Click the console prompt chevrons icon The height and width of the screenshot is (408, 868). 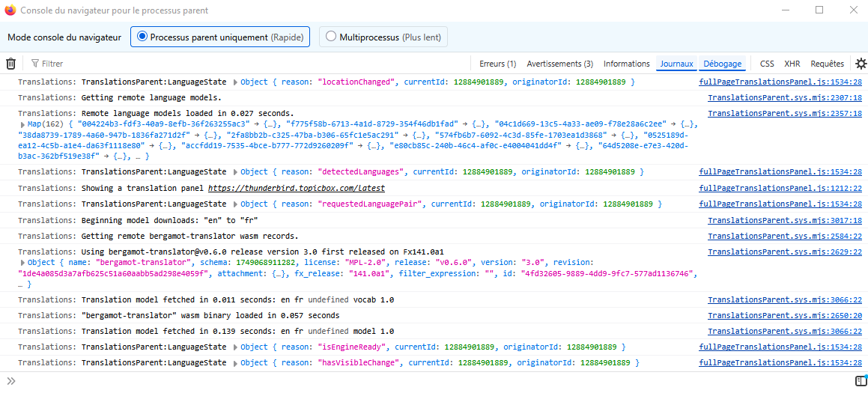pyautogui.click(x=11, y=381)
